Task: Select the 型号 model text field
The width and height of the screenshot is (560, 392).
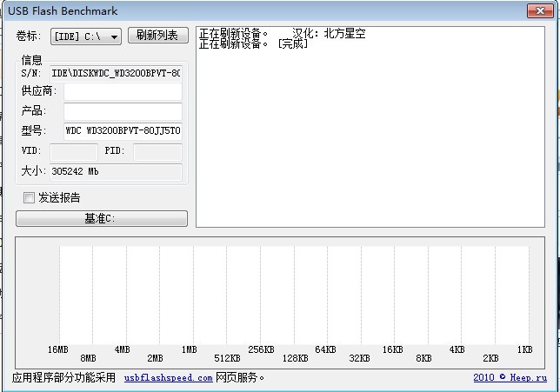Action: pos(123,131)
